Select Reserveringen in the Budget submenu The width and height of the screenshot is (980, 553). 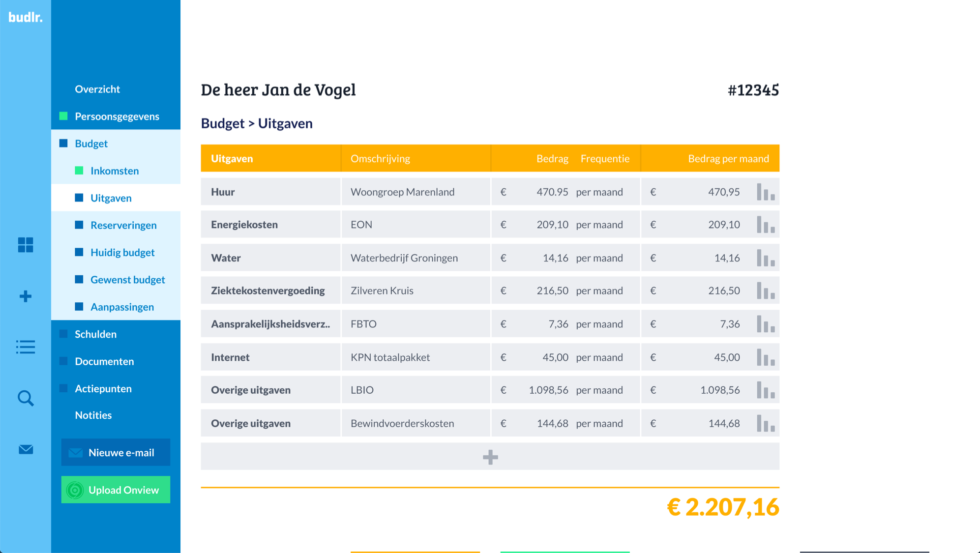[123, 225]
